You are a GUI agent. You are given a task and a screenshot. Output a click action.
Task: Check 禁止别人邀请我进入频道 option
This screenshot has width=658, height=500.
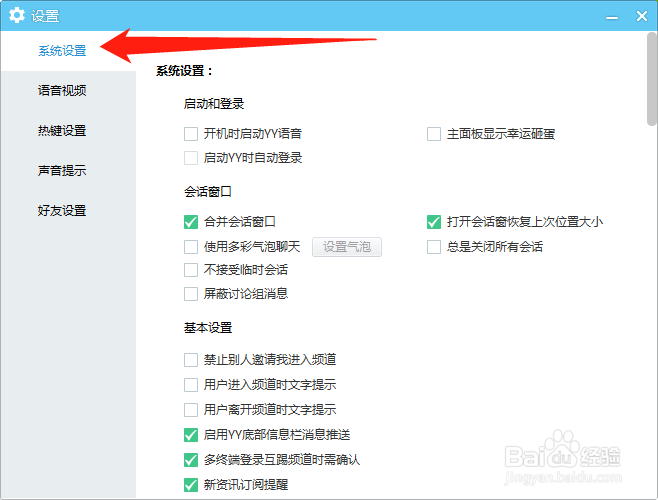[x=191, y=360]
